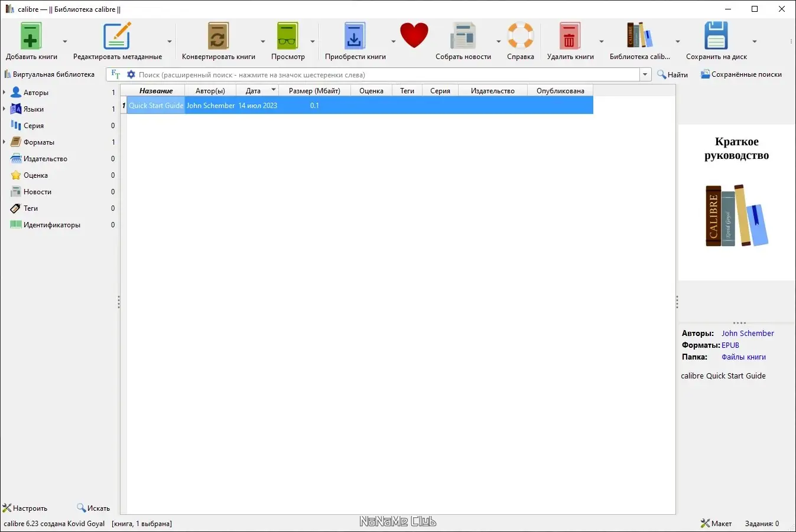
Task: Expand the Собрать новости dropdown arrow
Action: tap(498, 41)
